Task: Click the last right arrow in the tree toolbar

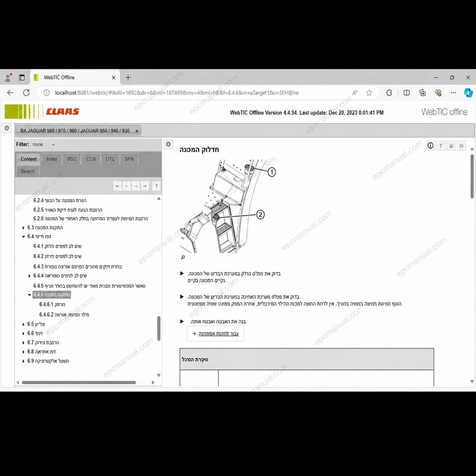Action: point(145,186)
